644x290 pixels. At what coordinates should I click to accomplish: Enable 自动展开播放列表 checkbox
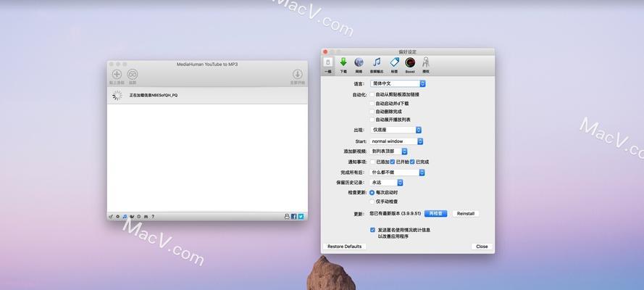click(372, 120)
